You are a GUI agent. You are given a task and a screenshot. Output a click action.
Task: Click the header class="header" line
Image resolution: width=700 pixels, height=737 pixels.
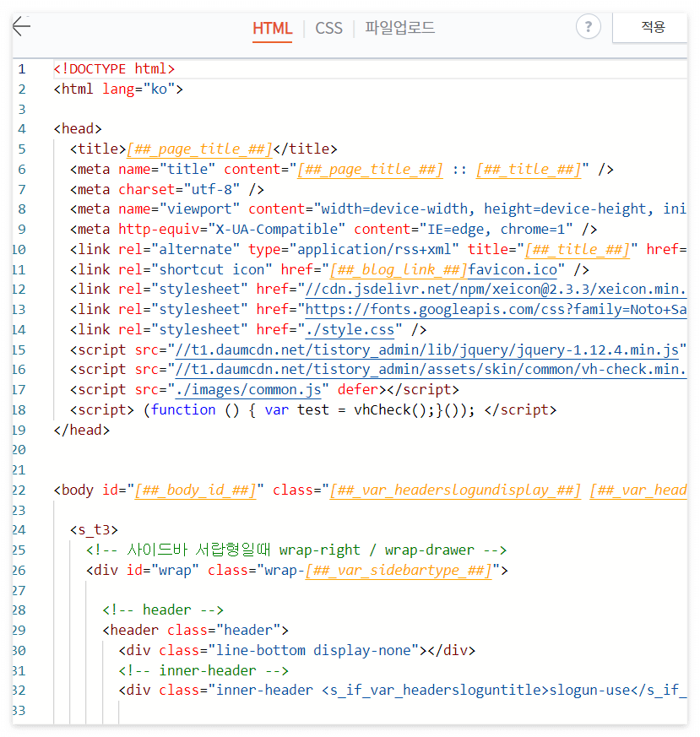pyautogui.click(x=196, y=631)
